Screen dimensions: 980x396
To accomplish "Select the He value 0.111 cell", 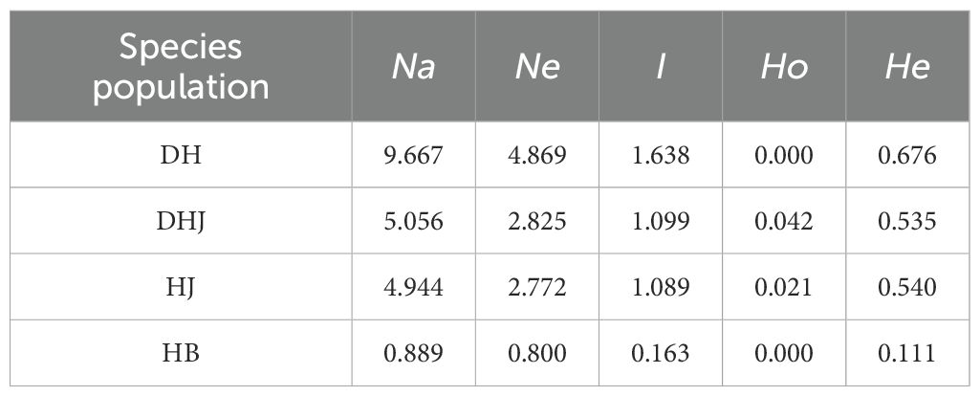I will click(906, 353).
